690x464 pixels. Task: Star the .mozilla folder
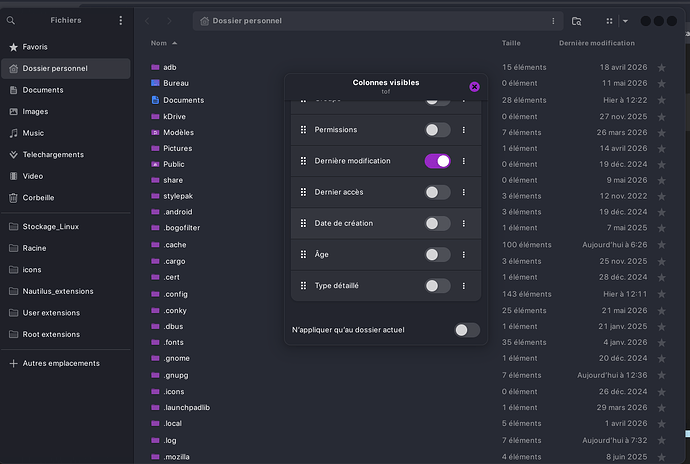(661, 457)
